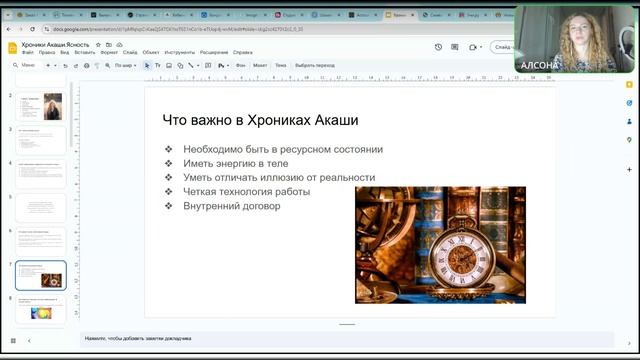Open the Файл menu
Viewport: 640px width, 360px height.
(x=28, y=53)
